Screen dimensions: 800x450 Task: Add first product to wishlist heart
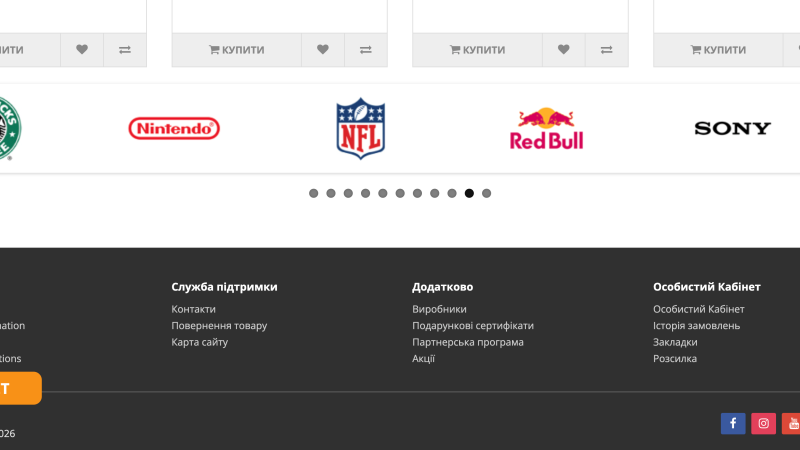click(x=82, y=49)
